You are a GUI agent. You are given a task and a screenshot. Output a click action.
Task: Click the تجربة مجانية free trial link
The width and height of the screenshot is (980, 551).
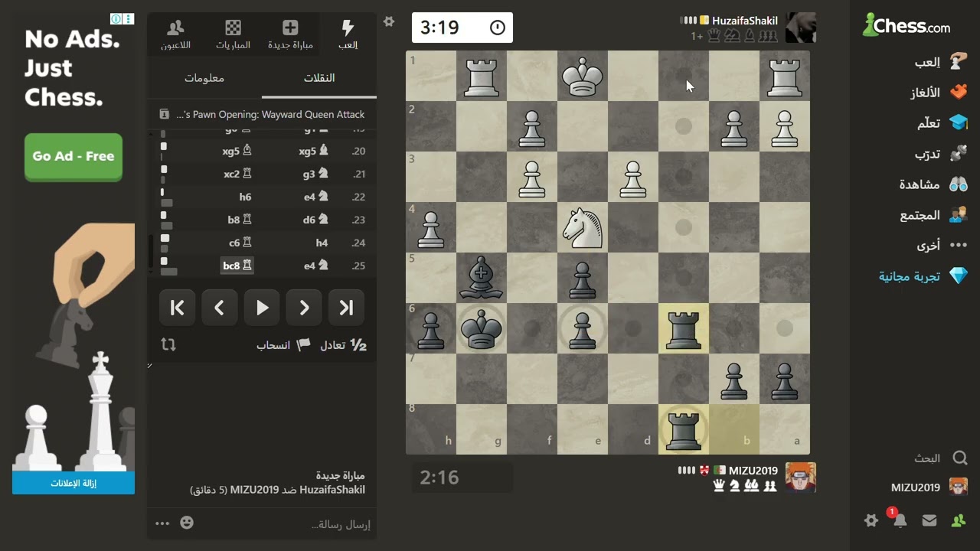pos(923,276)
